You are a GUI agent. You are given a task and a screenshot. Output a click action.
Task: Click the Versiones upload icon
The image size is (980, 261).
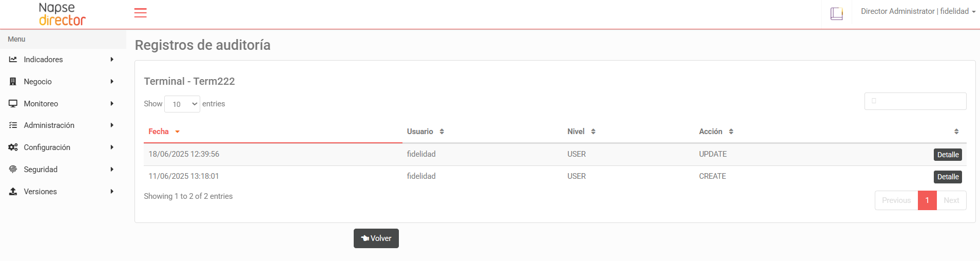[13, 192]
